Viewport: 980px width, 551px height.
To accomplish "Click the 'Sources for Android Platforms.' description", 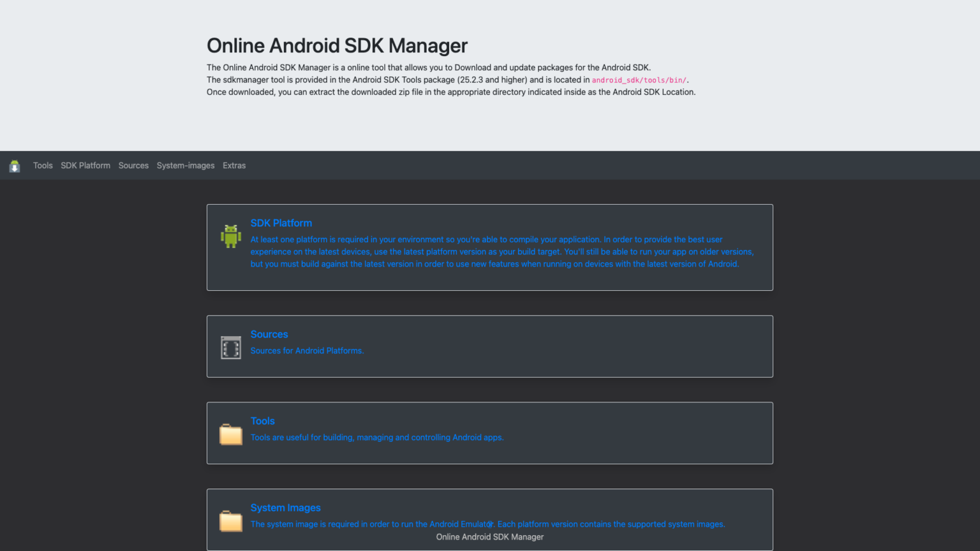I will tap(308, 351).
